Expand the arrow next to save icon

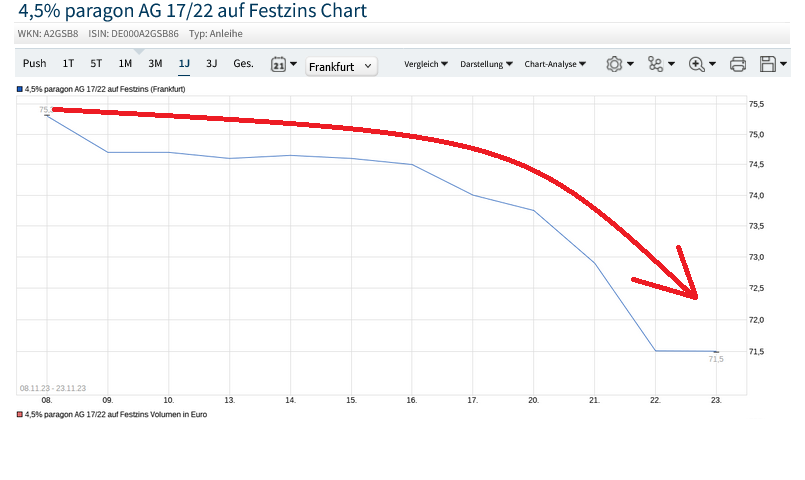coord(783,64)
